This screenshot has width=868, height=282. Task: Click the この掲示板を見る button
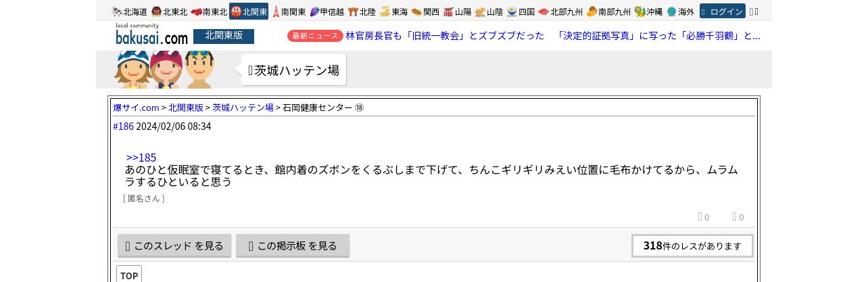click(x=293, y=245)
